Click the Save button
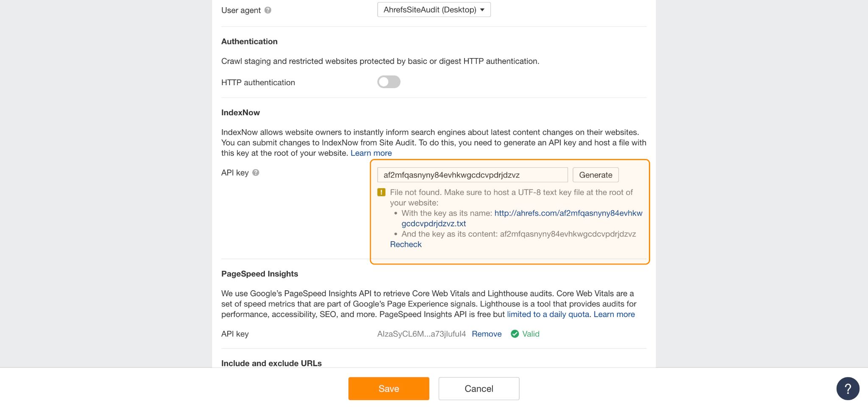Image resolution: width=868 pixels, height=409 pixels. pos(388,388)
